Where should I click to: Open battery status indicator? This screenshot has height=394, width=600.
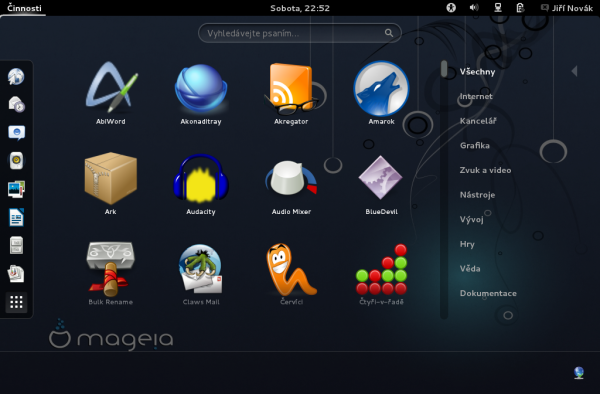pos(520,8)
